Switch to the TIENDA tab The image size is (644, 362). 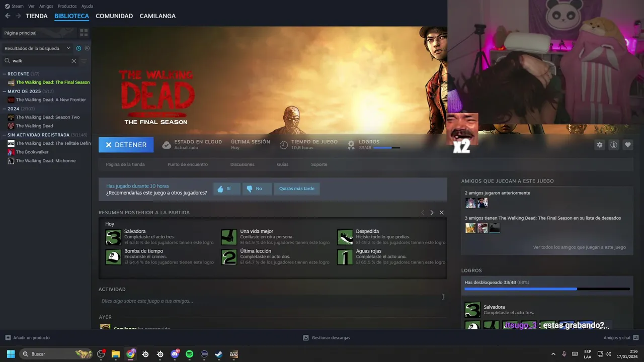pos(37,16)
